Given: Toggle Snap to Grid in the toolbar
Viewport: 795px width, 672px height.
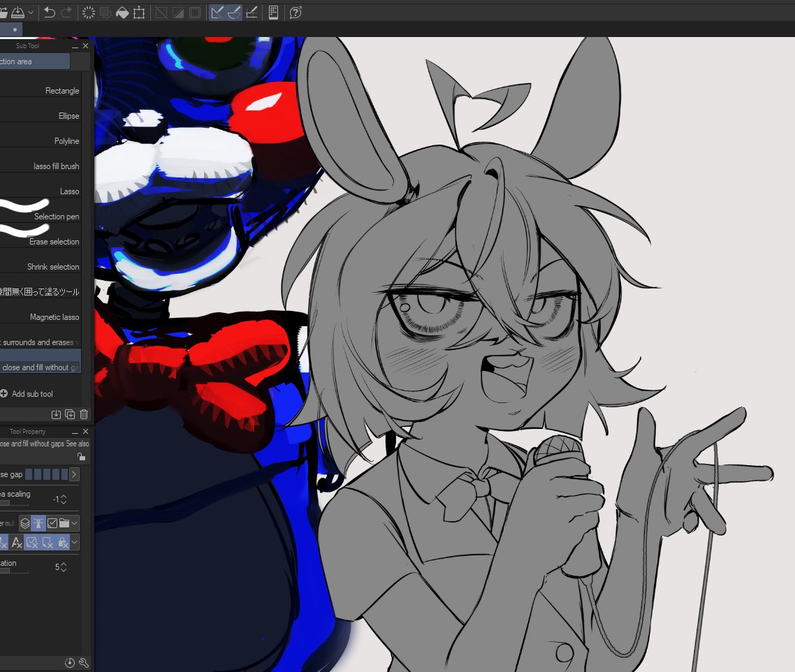Looking at the screenshot, I should click(251, 13).
